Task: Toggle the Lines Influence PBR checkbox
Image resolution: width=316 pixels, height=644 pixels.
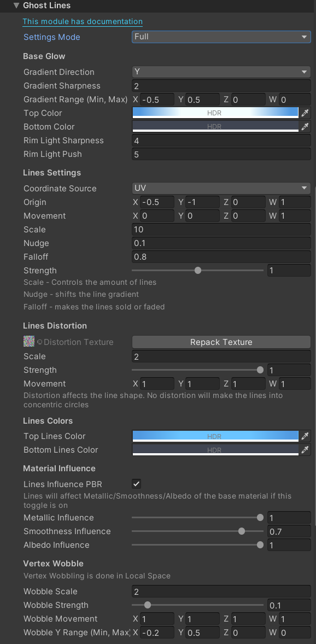Action: [136, 484]
